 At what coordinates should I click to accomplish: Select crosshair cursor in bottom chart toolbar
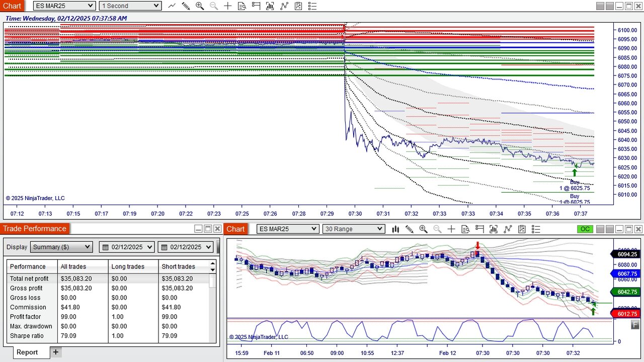pyautogui.click(x=451, y=229)
